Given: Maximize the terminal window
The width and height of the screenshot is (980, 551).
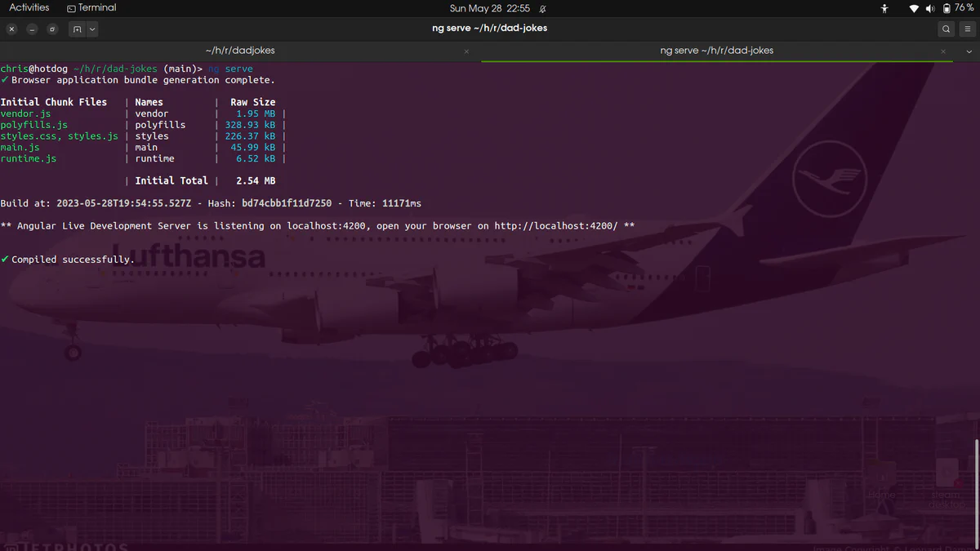Looking at the screenshot, I should click(x=52, y=29).
